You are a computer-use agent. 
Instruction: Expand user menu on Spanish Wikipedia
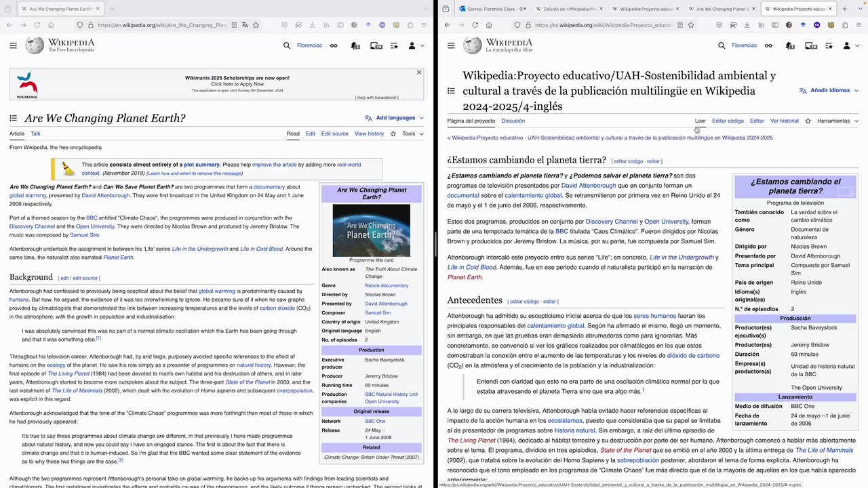850,45
